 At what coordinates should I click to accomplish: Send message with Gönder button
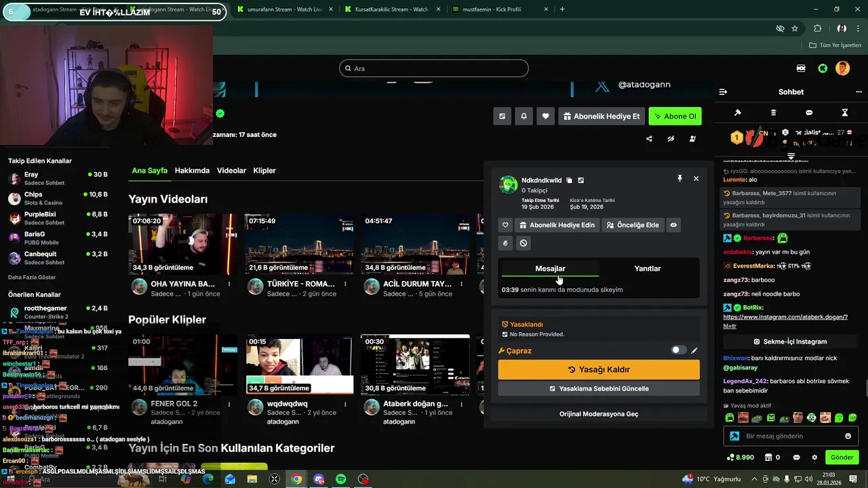[842, 457]
